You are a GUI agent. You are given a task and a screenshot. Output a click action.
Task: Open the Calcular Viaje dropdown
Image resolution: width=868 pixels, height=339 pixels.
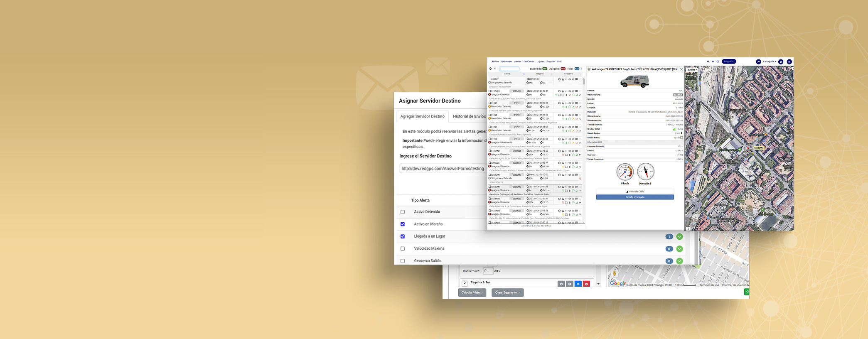tap(472, 292)
